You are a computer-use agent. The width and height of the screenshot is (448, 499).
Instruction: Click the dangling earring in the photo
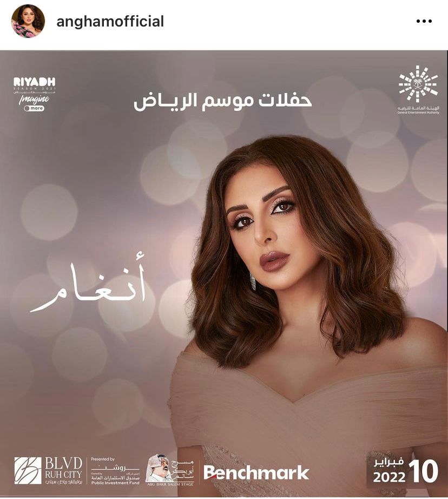coord(253,281)
